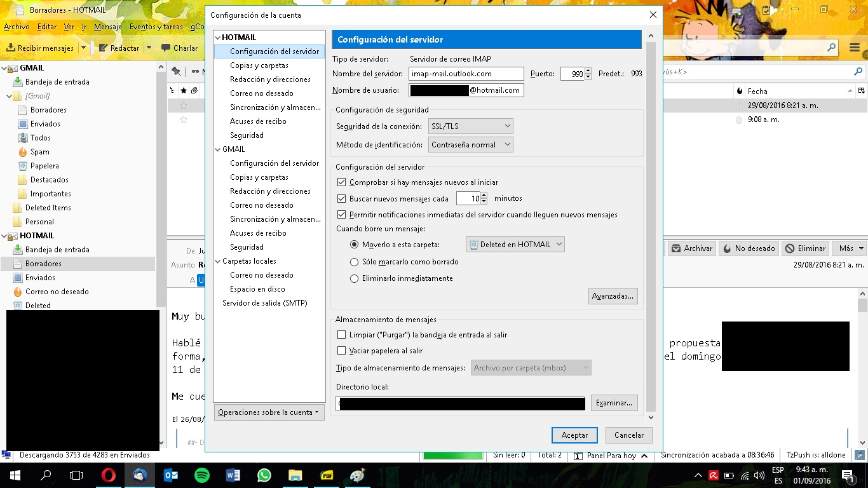Open Seguridad de la conexión dropdown

click(471, 126)
